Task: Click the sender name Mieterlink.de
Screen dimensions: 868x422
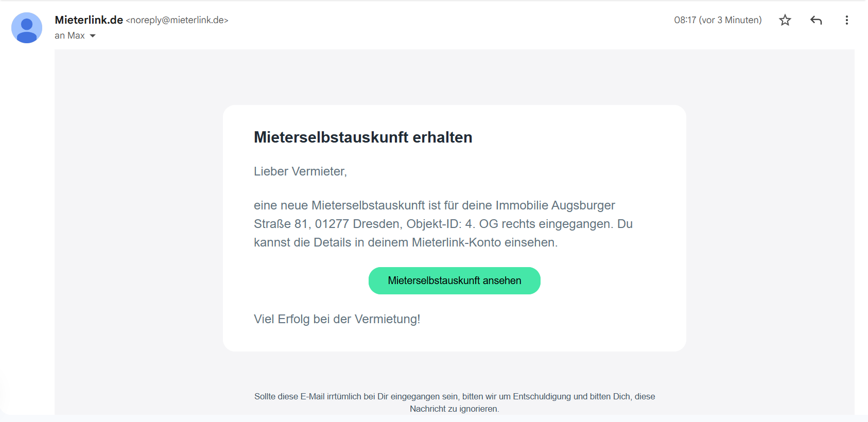Action: pyautogui.click(x=89, y=20)
